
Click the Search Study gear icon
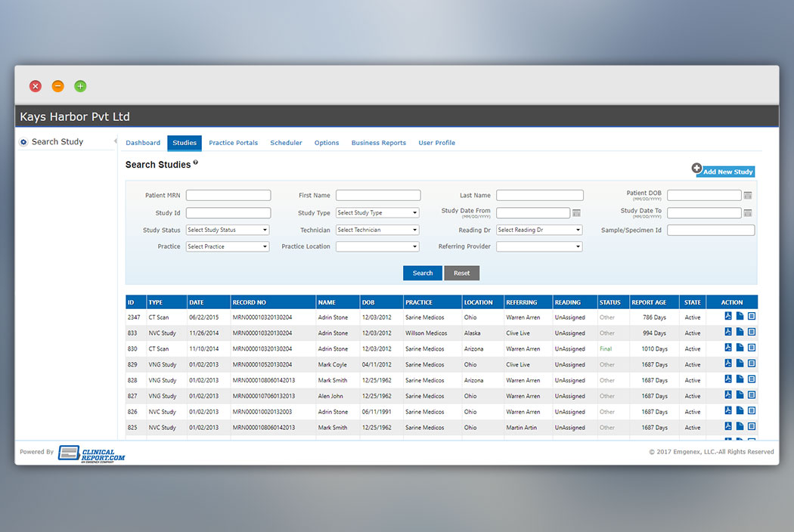click(23, 142)
